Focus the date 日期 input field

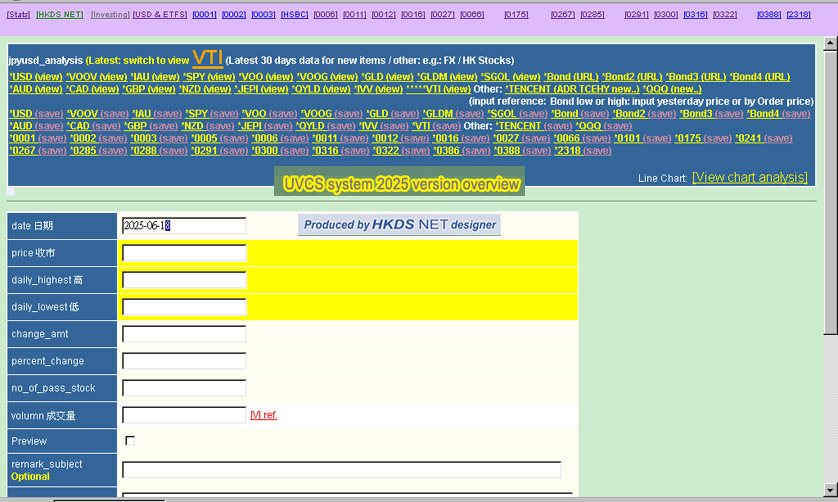pos(184,226)
